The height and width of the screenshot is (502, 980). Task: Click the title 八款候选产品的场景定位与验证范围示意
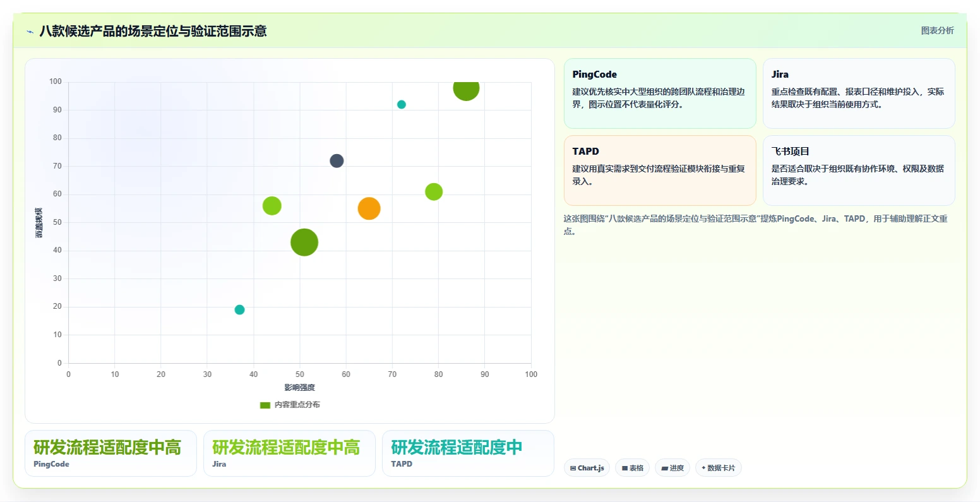(153, 32)
